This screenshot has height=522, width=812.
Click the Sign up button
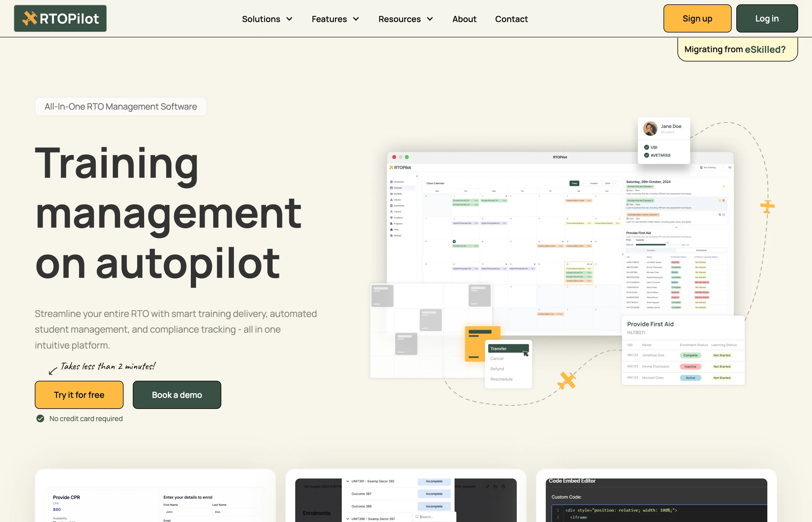(697, 18)
